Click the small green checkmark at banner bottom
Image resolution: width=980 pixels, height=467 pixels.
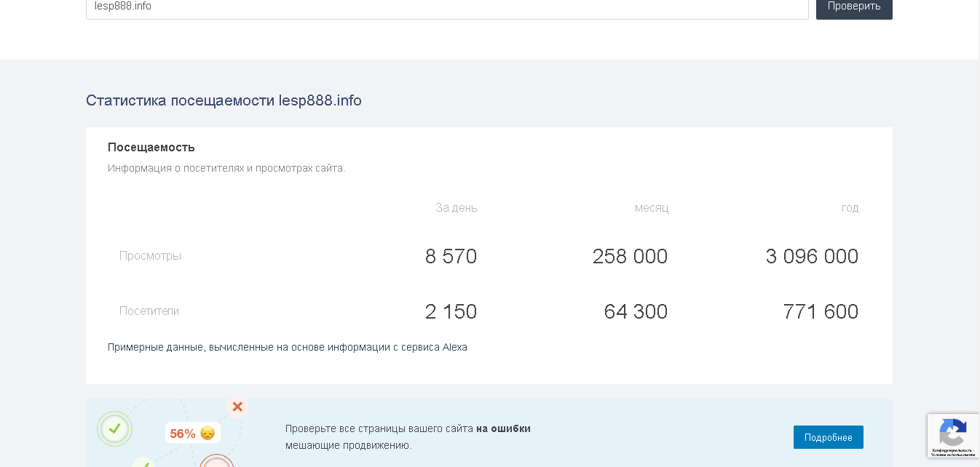[x=143, y=463]
